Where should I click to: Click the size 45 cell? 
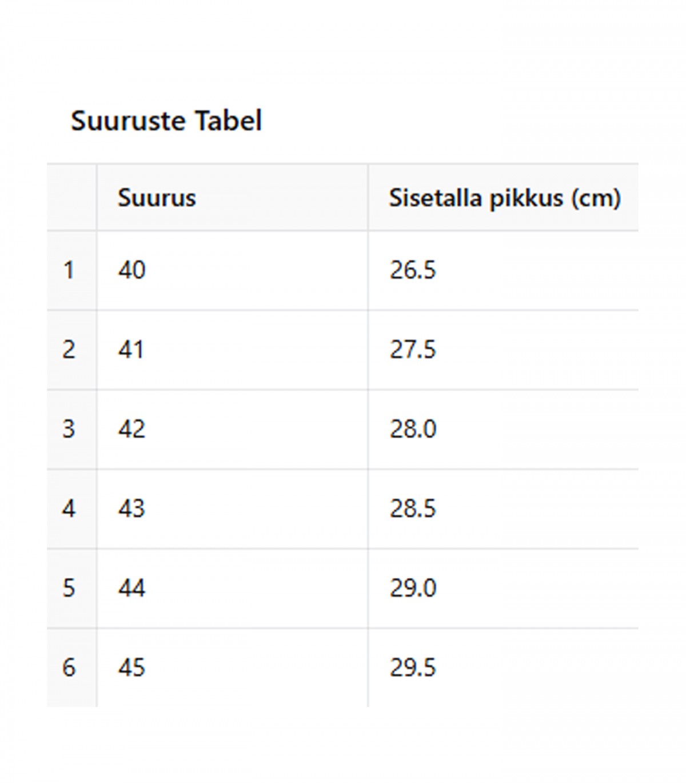click(232, 667)
